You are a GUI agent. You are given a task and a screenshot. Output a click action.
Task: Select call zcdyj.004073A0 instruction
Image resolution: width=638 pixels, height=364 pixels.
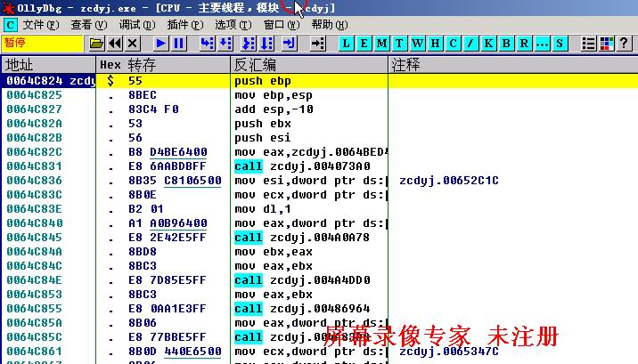coord(302,166)
